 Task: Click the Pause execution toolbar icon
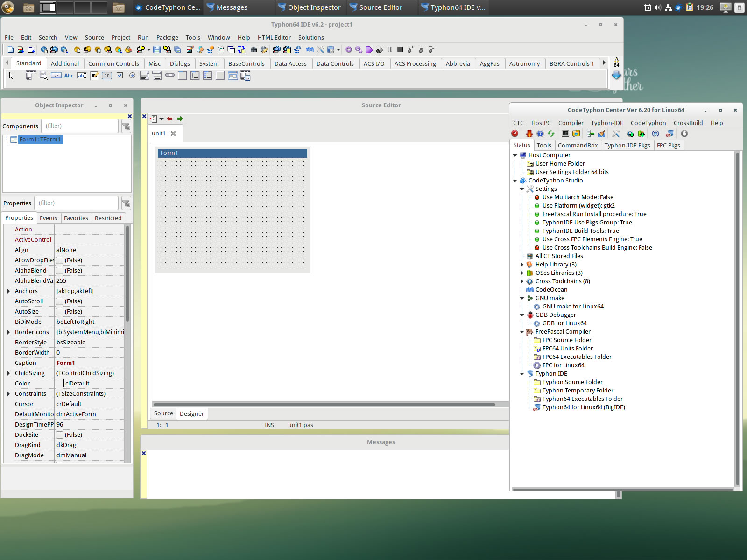[x=390, y=49]
